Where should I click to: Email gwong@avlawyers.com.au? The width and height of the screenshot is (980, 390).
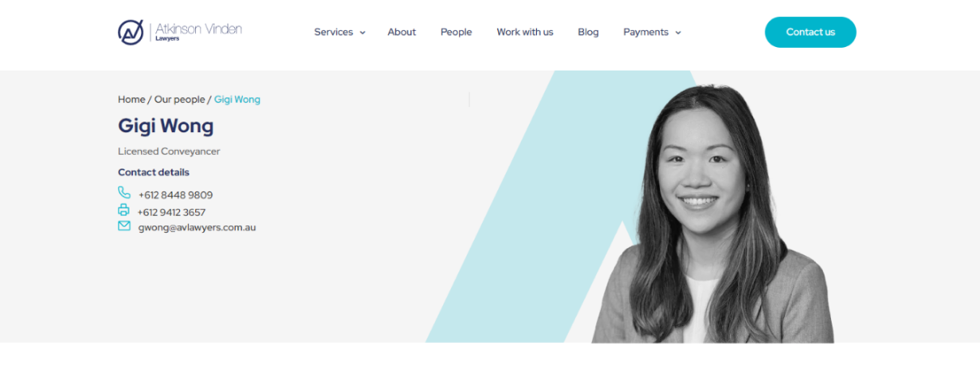click(x=197, y=228)
